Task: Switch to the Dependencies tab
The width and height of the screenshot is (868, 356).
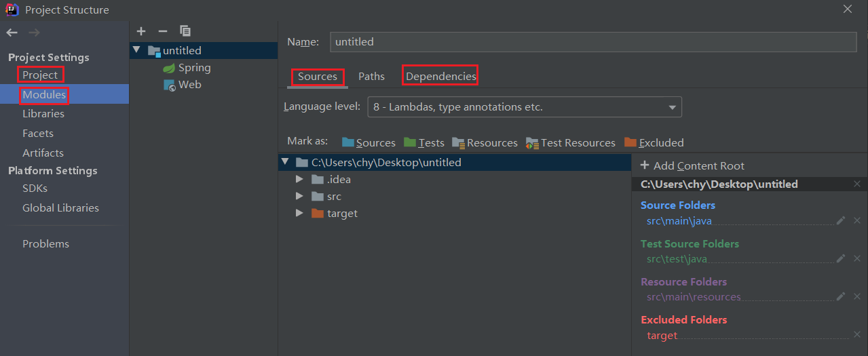Action: (x=441, y=76)
